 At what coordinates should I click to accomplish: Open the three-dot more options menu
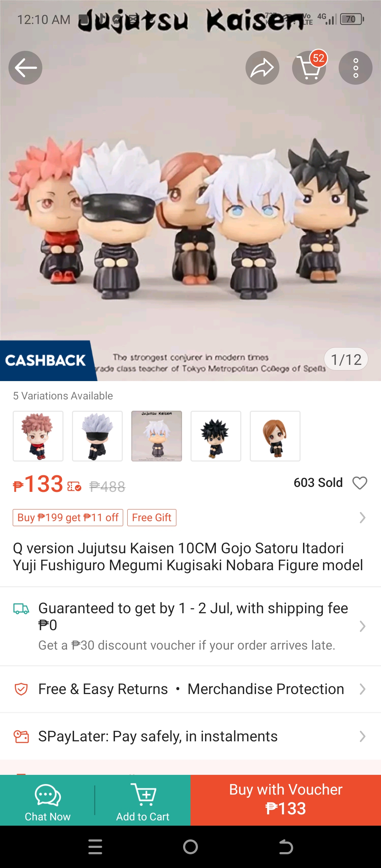[x=356, y=68]
